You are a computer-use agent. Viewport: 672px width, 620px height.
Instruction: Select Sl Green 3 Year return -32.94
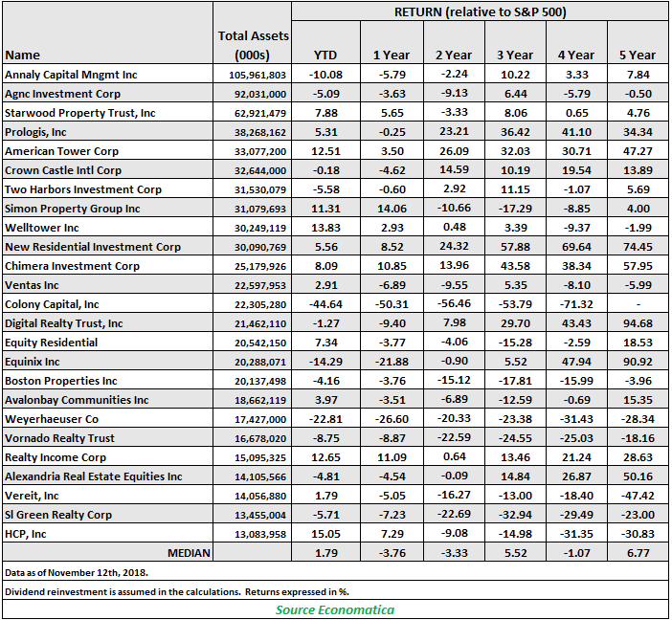515,515
